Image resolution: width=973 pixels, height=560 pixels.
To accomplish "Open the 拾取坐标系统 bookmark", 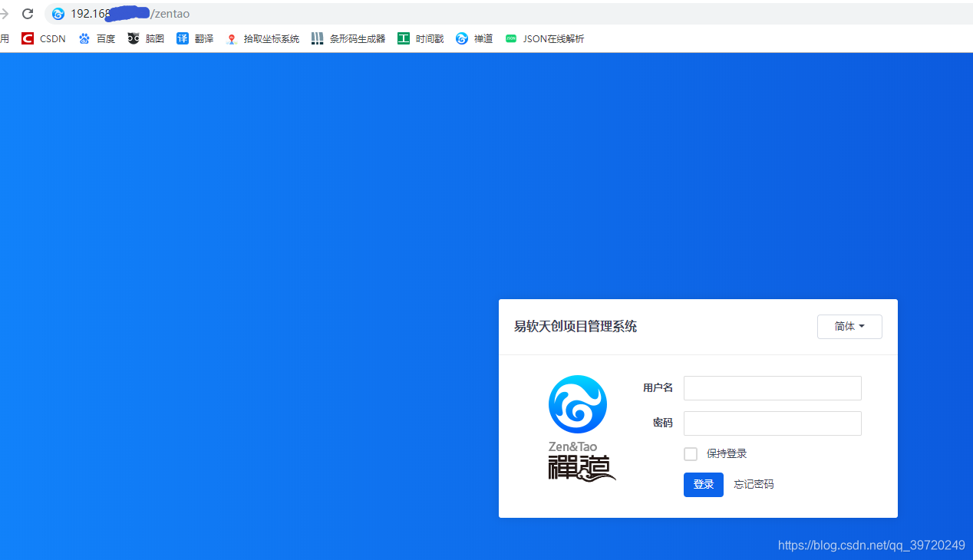I will pos(262,38).
